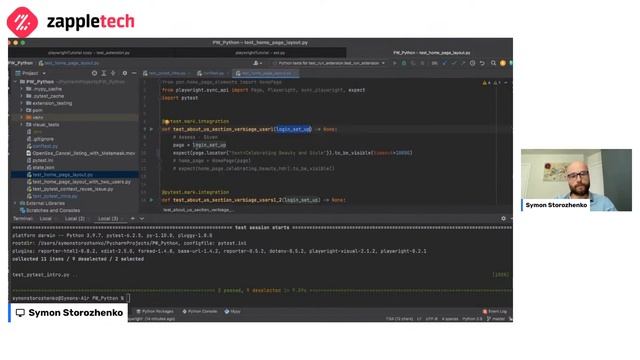Click the Collapse All icon in Project header
This screenshot has width=640, height=360.
tap(113, 73)
